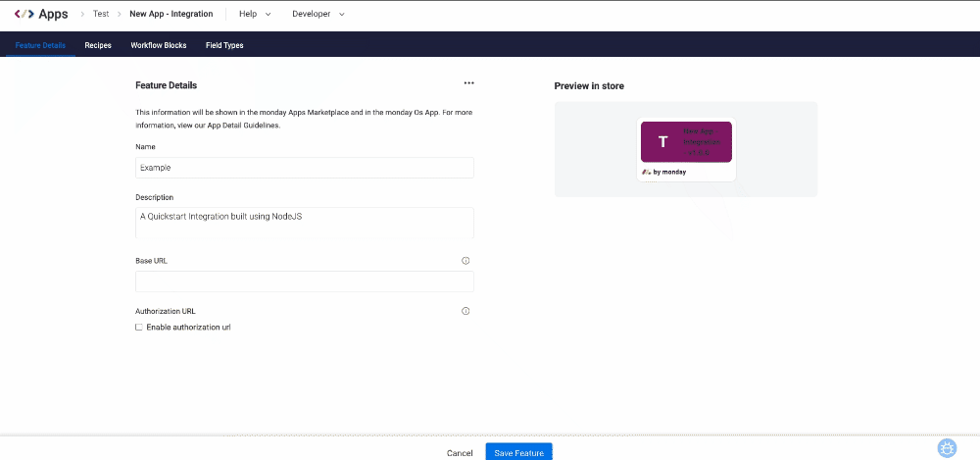Image resolution: width=980 pixels, height=460 pixels.
Task: Focus the Base URL input field
Action: click(305, 281)
